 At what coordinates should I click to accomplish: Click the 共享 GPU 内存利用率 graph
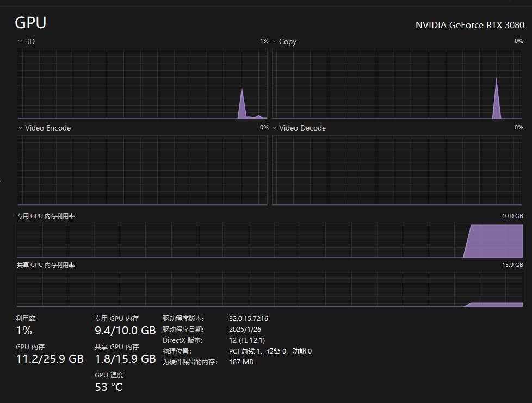[270, 289]
